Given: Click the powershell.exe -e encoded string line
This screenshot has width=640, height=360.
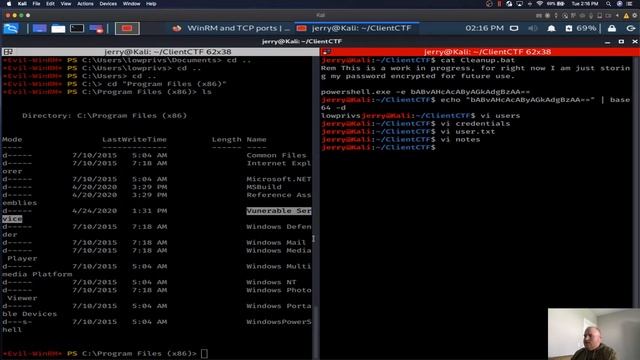Looking at the screenshot, I should click(x=425, y=92).
